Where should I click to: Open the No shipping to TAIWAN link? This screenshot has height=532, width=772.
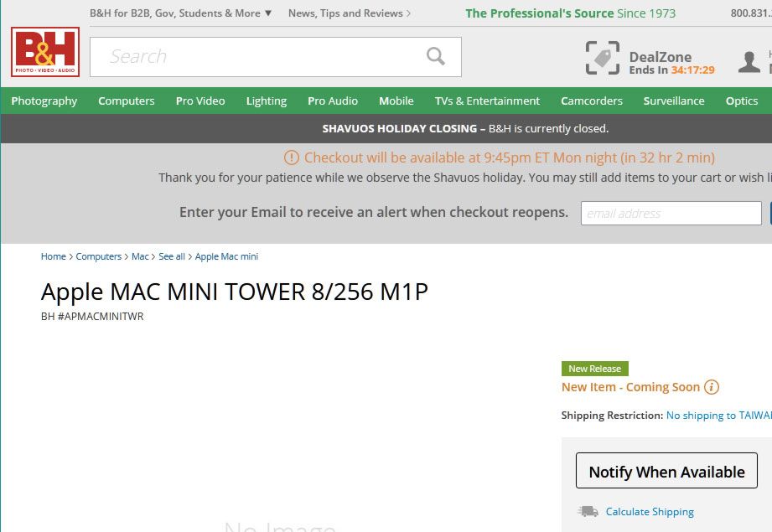click(718, 415)
